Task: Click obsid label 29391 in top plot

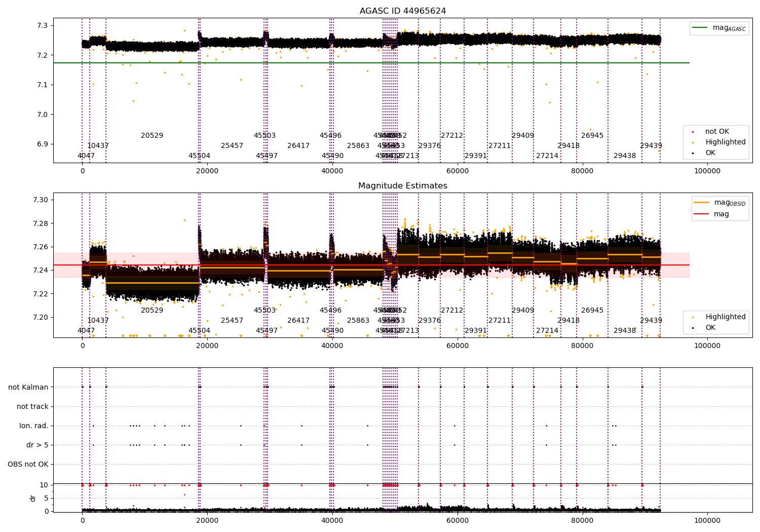Action: click(x=476, y=156)
